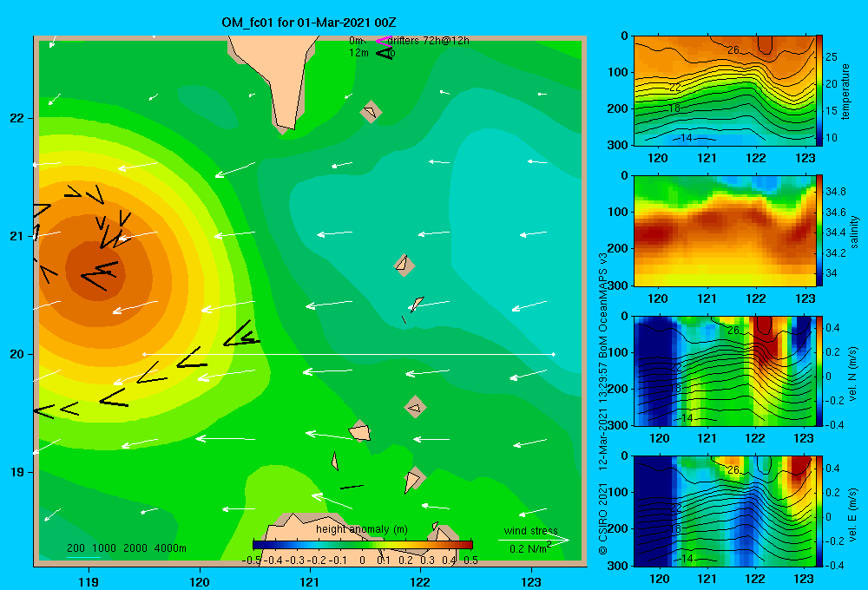868x590 pixels.
Task: Click the '12m' depth label in the legend
Action: [x=358, y=53]
